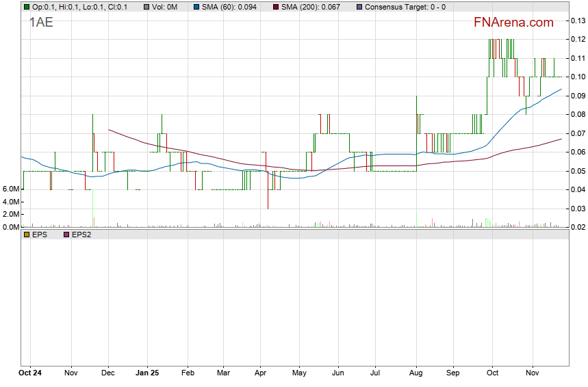Click the Aug label on the time axis
The height and width of the screenshot is (387, 588).
point(416,373)
